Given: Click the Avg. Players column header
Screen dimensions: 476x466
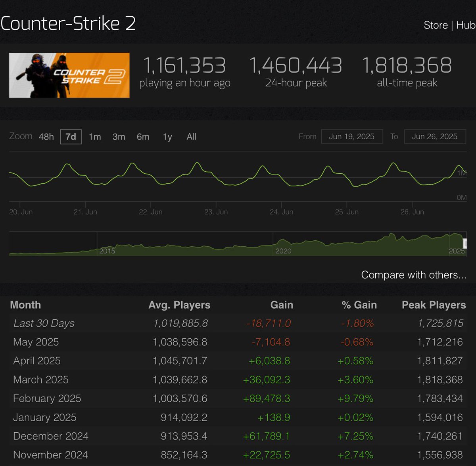Looking at the screenshot, I should tap(179, 305).
